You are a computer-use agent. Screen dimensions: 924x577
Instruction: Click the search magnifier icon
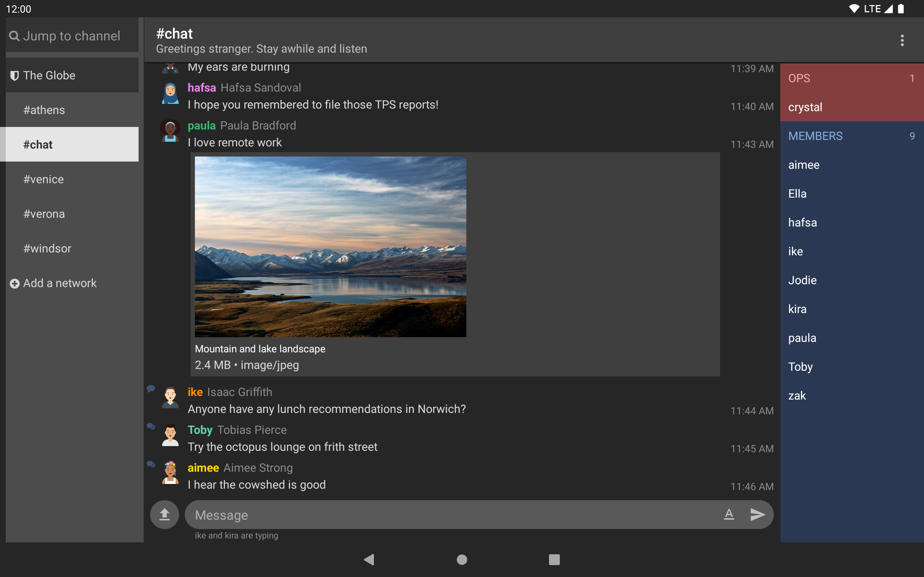pos(14,36)
